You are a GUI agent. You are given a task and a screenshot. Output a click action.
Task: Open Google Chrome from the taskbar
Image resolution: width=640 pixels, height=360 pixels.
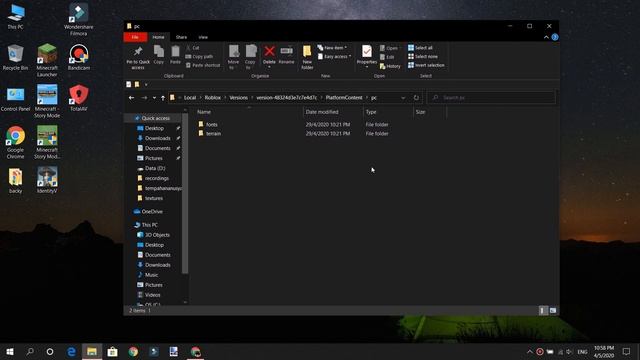click(x=133, y=351)
